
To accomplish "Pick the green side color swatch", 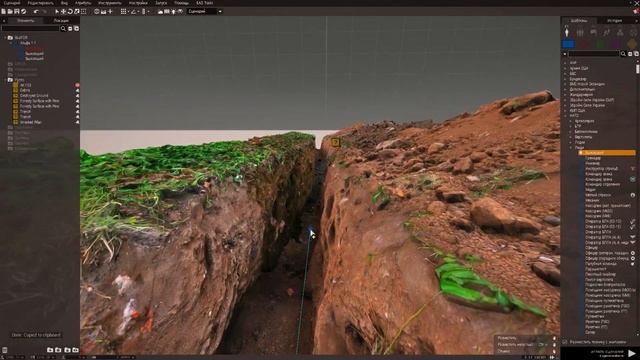I will point(600,44).
